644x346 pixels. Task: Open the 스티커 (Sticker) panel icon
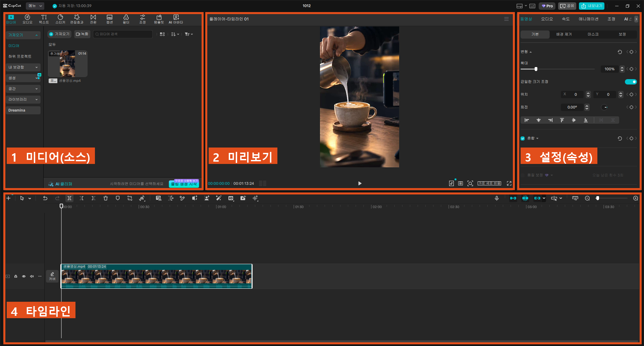(60, 19)
